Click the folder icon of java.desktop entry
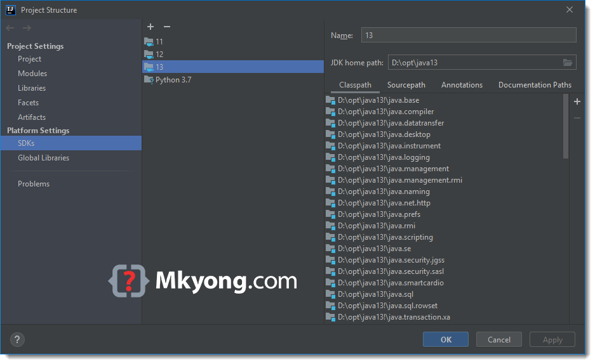Image resolution: width=595 pixels, height=364 pixels. pos(330,134)
